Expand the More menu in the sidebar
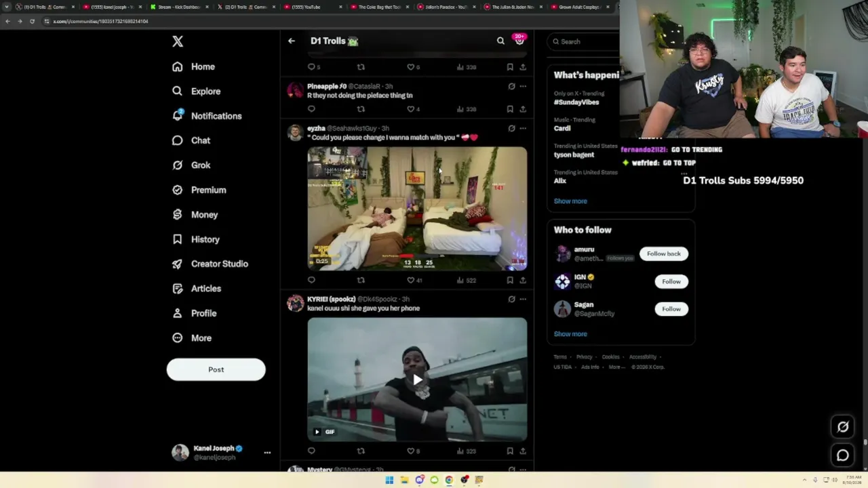This screenshot has height=488, width=868. click(192, 338)
